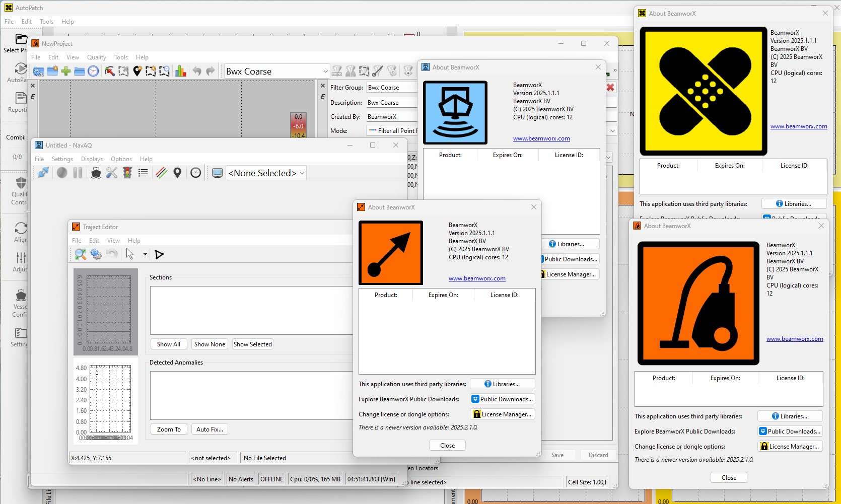Image resolution: width=841 pixels, height=504 pixels.
Task: Select the triangle polygon tool in Traject Editor
Action: point(159,254)
